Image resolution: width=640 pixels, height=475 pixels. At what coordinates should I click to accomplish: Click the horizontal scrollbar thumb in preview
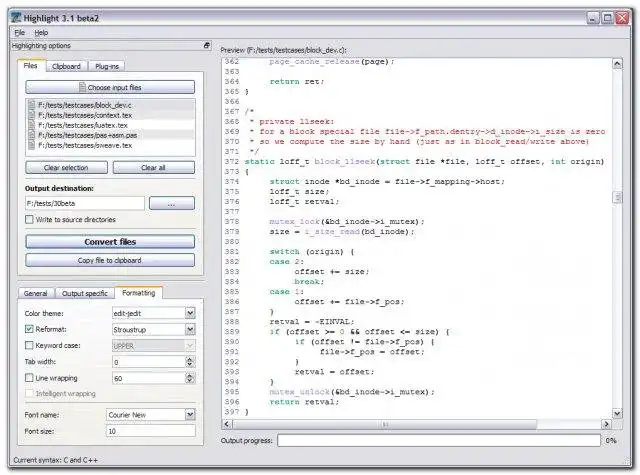click(x=384, y=424)
